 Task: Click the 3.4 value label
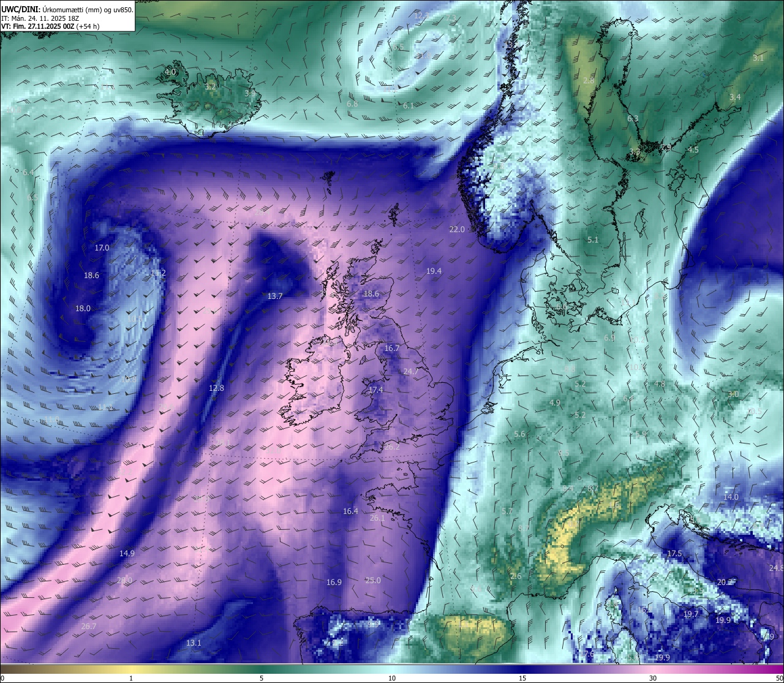[735, 97]
